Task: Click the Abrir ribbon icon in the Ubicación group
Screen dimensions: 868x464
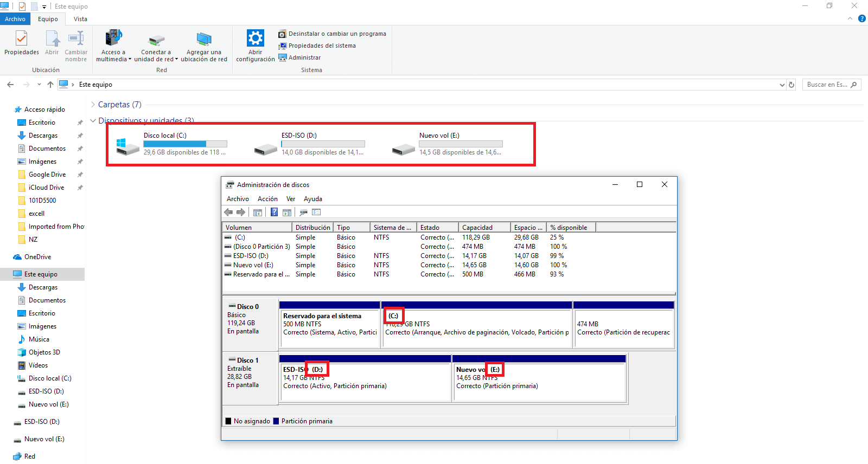Action: point(52,43)
